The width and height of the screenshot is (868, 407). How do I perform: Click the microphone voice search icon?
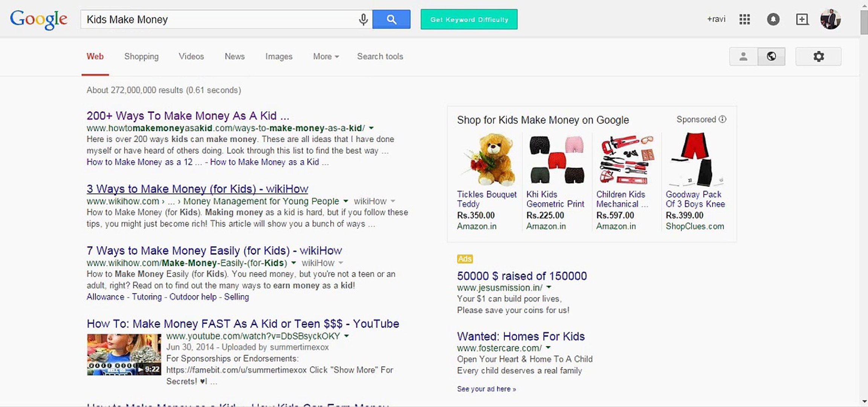(x=363, y=19)
